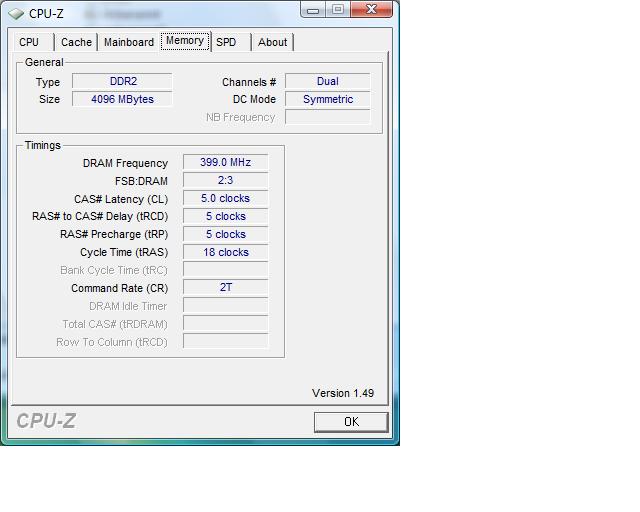Select the Memory tab
Viewport: 640px width, 512px height.
185,41
